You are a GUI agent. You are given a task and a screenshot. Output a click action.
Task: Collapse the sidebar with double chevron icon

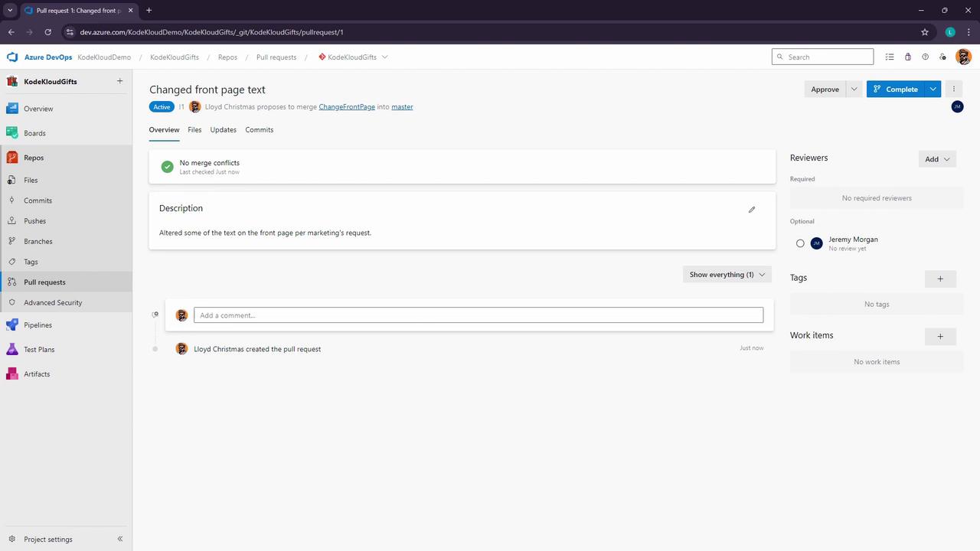119,539
